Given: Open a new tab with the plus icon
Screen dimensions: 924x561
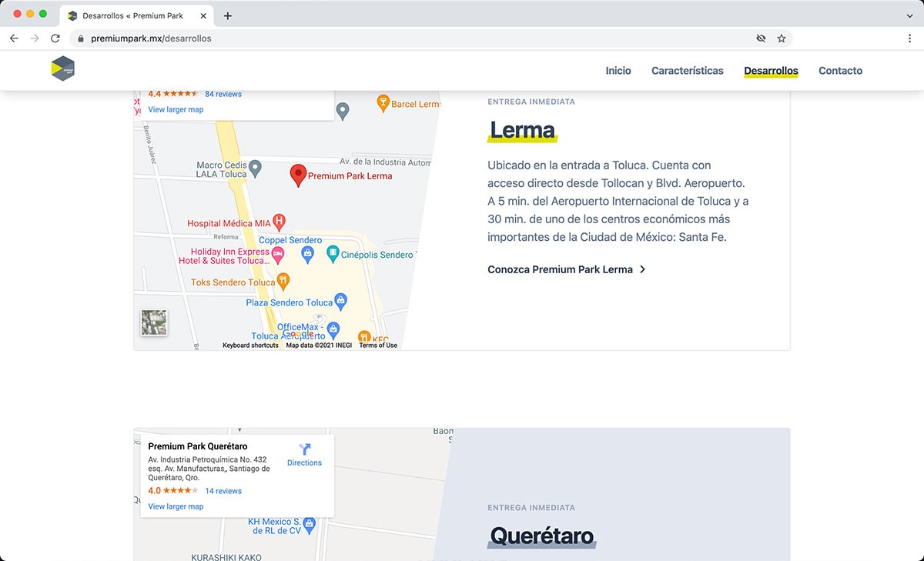Looking at the screenshot, I should point(228,15).
